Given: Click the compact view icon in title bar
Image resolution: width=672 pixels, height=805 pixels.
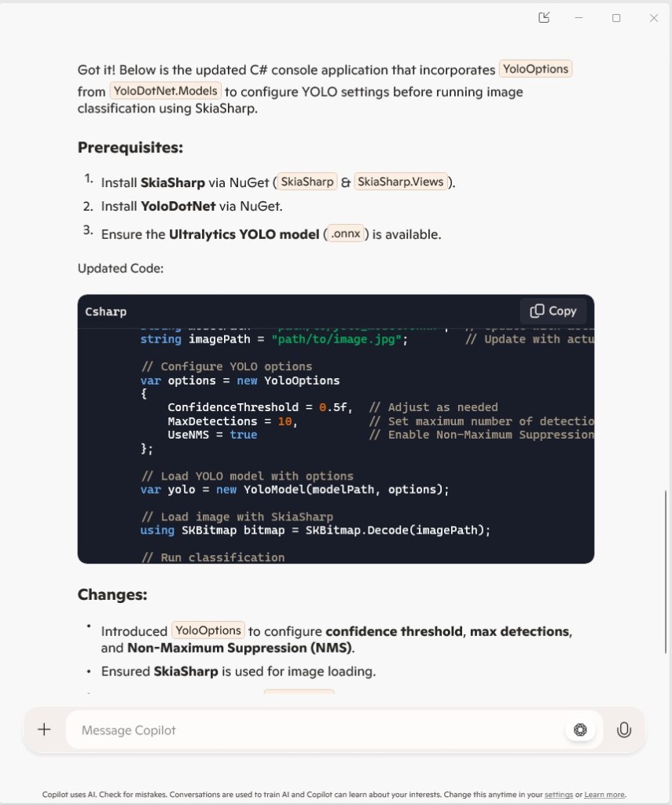Looking at the screenshot, I should tap(544, 18).
